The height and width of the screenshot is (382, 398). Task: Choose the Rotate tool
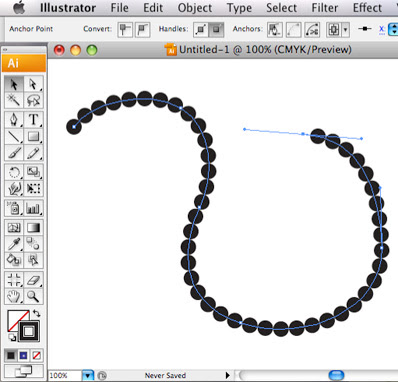(14, 172)
